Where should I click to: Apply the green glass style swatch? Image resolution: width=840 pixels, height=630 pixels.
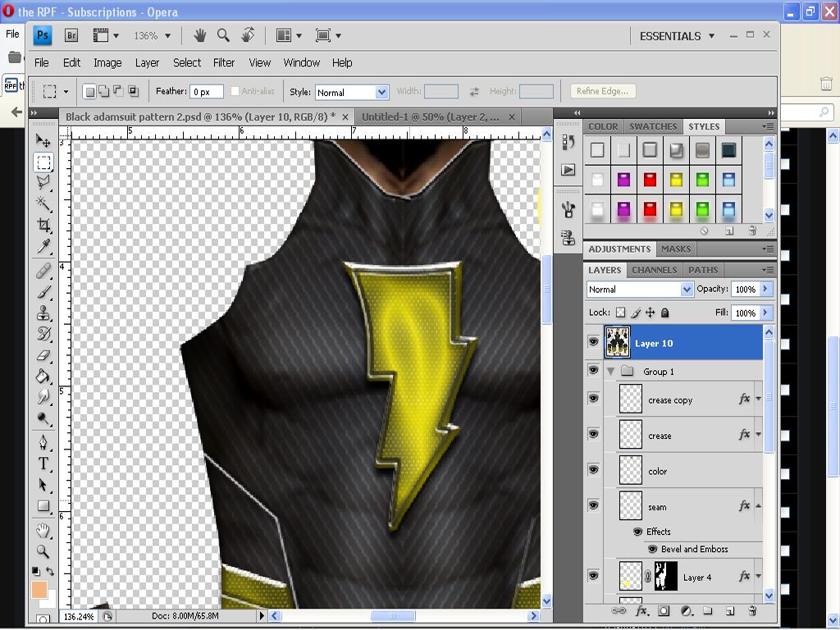702,180
